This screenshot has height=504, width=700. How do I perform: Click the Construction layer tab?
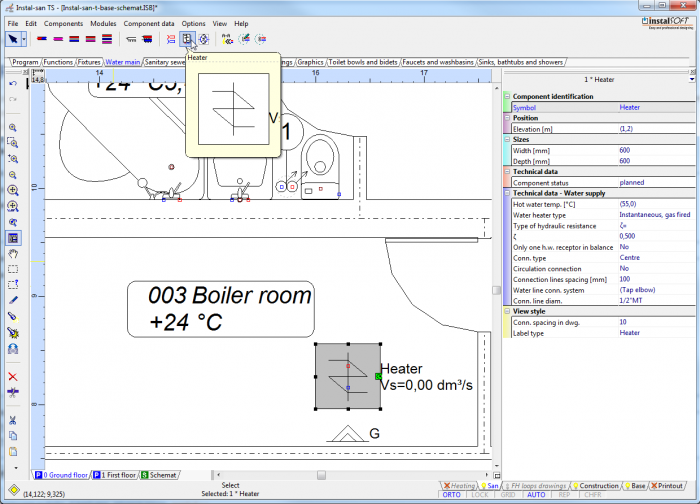598,485
